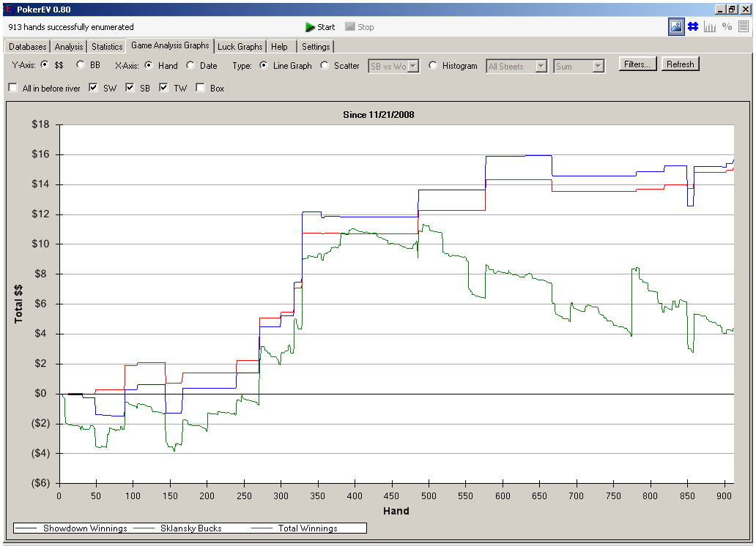
Task: Click the gray Stop icon
Action: (350, 27)
